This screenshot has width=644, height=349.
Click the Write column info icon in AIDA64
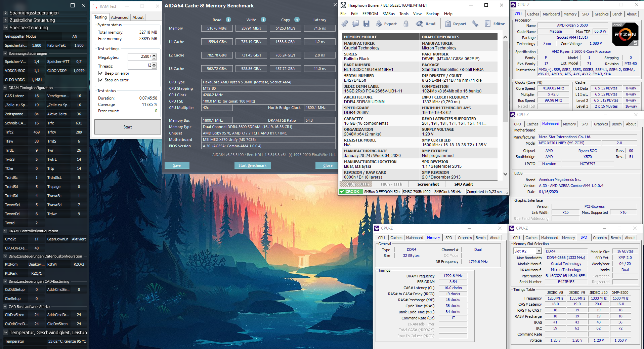point(263,20)
